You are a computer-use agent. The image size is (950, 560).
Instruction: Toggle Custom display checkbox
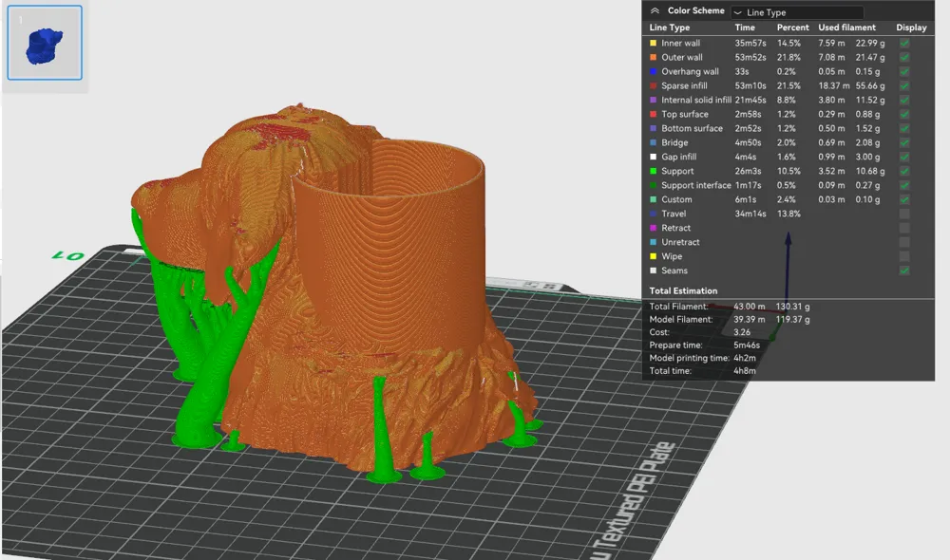pyautogui.click(x=904, y=199)
